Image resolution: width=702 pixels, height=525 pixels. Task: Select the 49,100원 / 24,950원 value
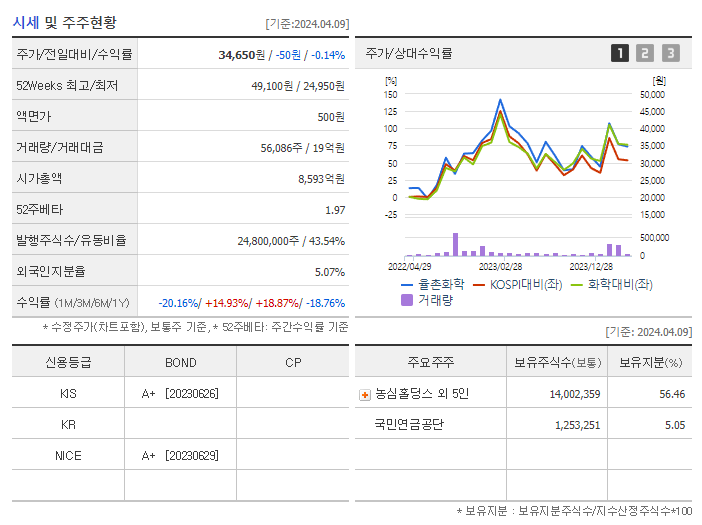(298, 86)
